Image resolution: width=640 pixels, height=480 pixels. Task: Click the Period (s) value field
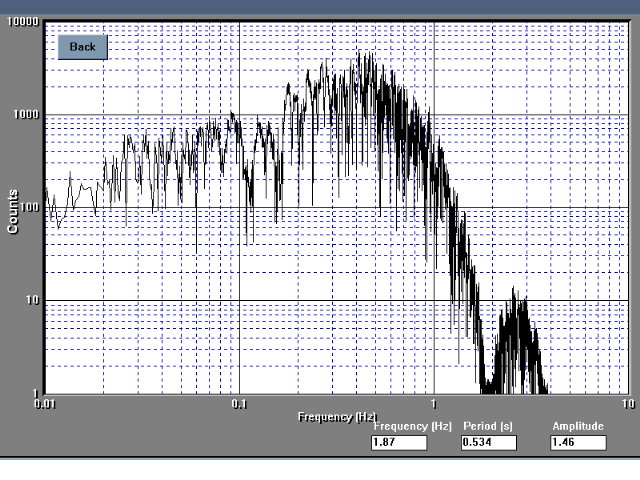pos(488,442)
